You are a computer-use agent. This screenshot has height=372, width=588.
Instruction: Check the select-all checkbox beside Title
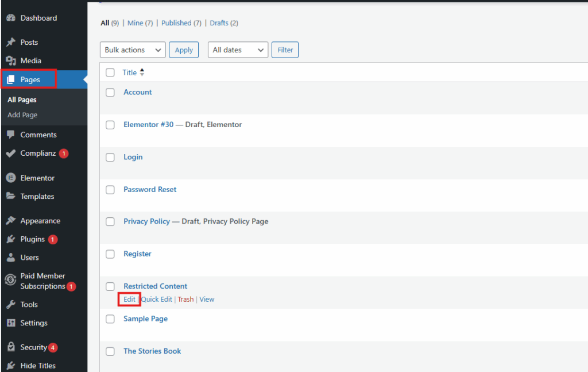pos(110,73)
